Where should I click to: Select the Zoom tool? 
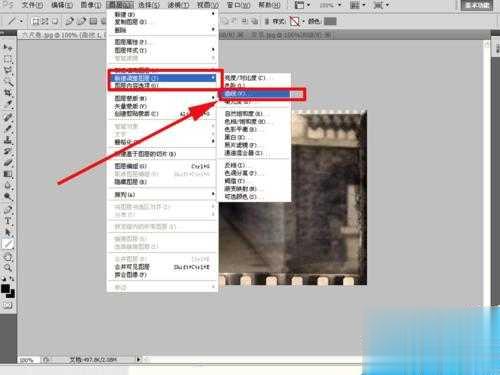(x=7, y=268)
